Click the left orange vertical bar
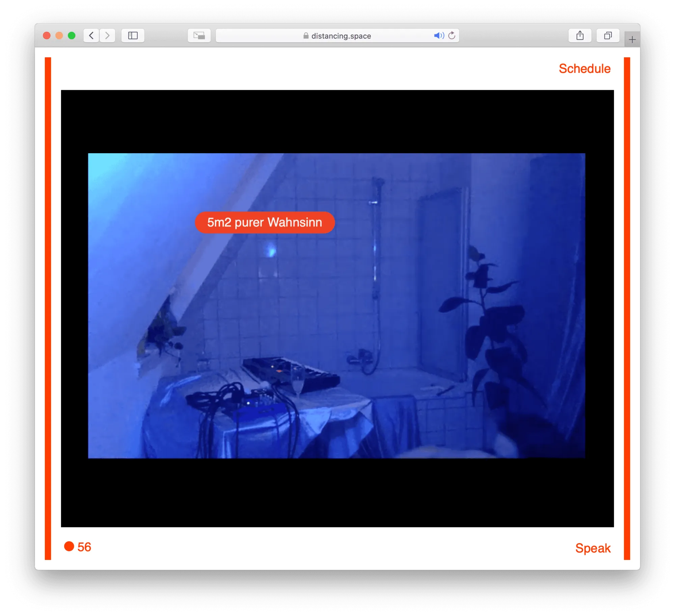 tap(48, 308)
